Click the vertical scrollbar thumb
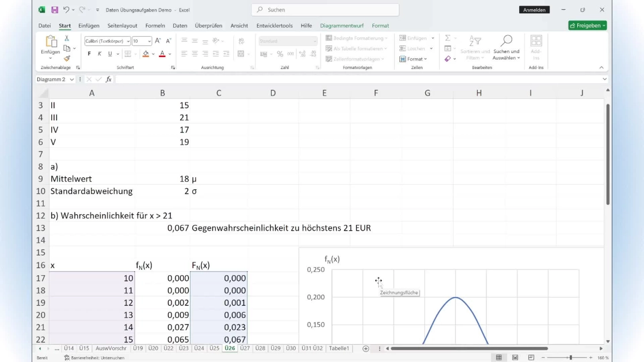The height and width of the screenshot is (362, 644). pos(608,154)
